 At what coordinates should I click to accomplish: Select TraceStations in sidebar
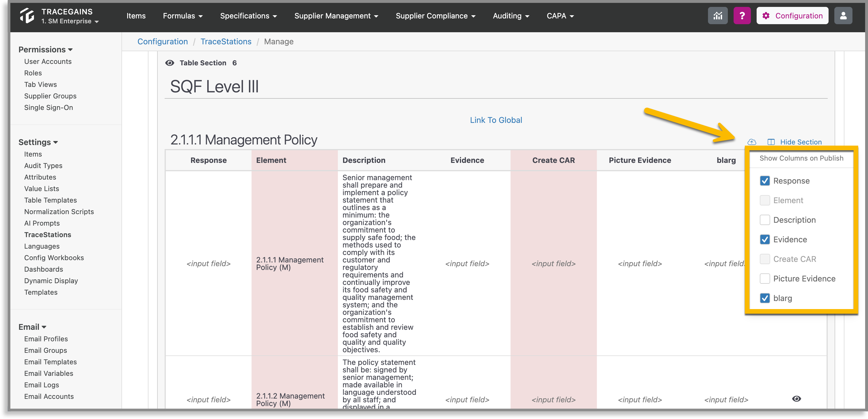47,235
